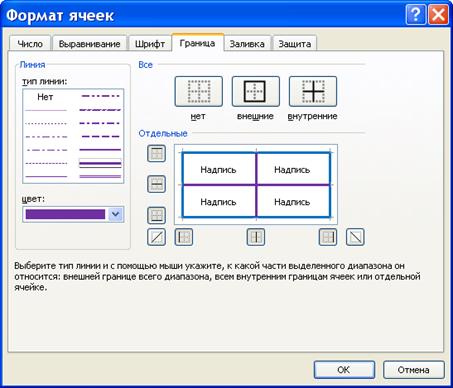This screenshot has height=388, width=453.
Task: Select the 'Нет' line style
Action: click(x=45, y=97)
